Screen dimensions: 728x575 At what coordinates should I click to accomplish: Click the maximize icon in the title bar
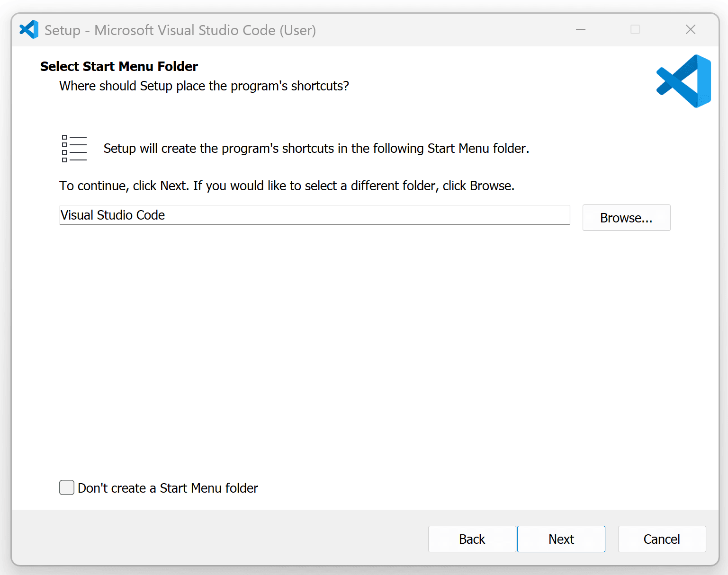click(635, 29)
